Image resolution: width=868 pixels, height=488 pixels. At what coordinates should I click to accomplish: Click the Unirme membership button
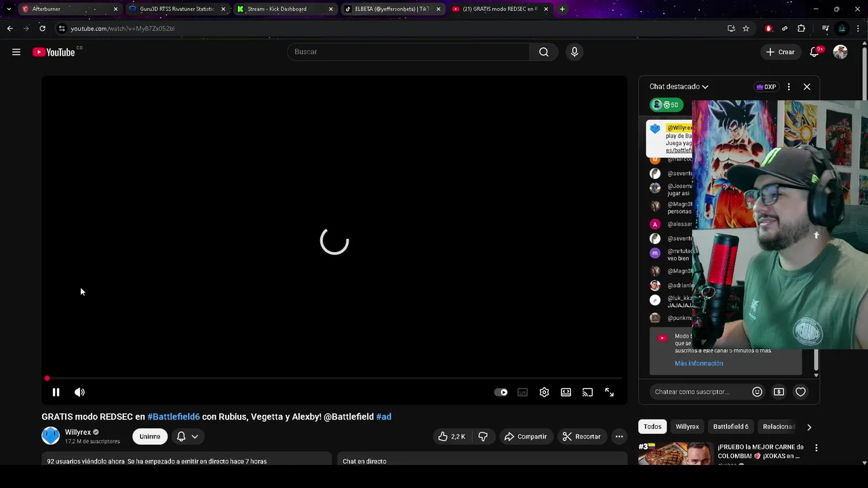pyautogui.click(x=150, y=436)
